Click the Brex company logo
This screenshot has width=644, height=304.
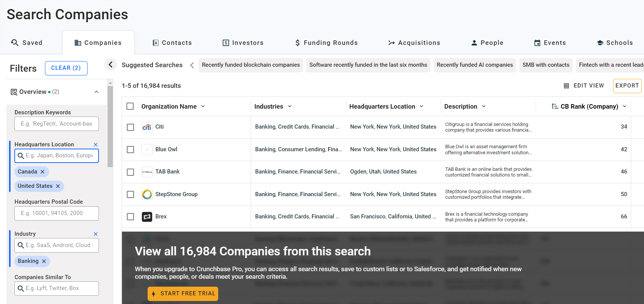[147, 216]
